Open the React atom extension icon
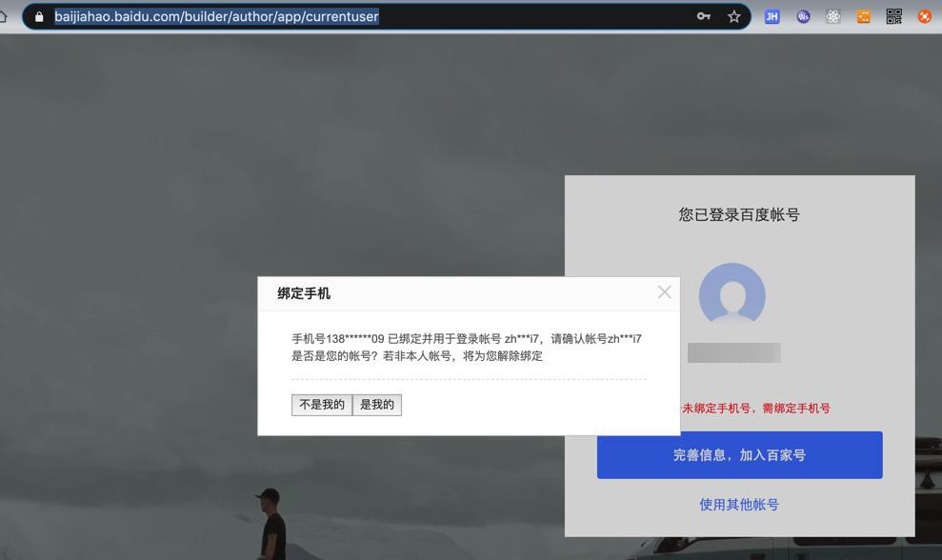This screenshot has width=942, height=560. [832, 17]
